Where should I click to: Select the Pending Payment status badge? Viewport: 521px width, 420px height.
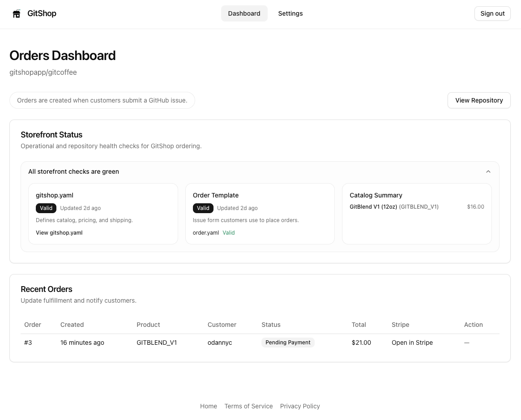(288, 342)
